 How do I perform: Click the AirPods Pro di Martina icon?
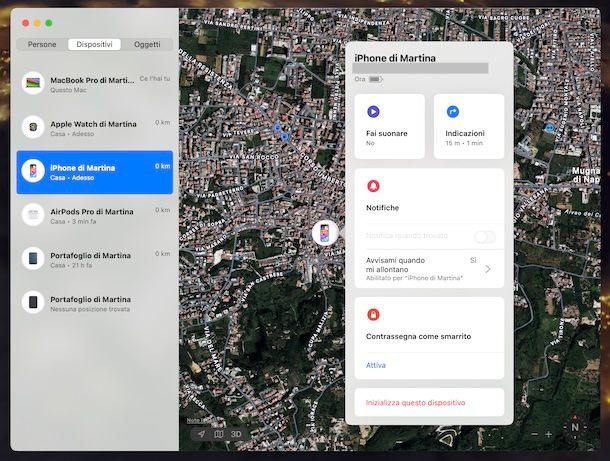pyautogui.click(x=33, y=214)
